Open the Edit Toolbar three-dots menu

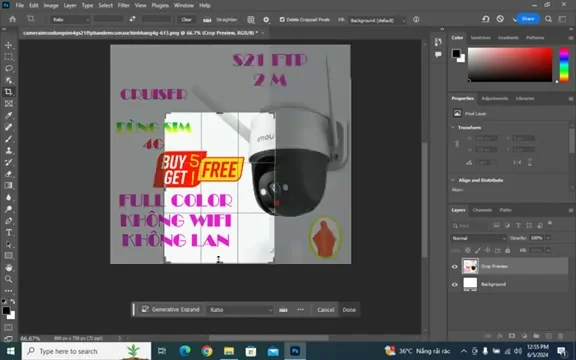click(x=8, y=291)
